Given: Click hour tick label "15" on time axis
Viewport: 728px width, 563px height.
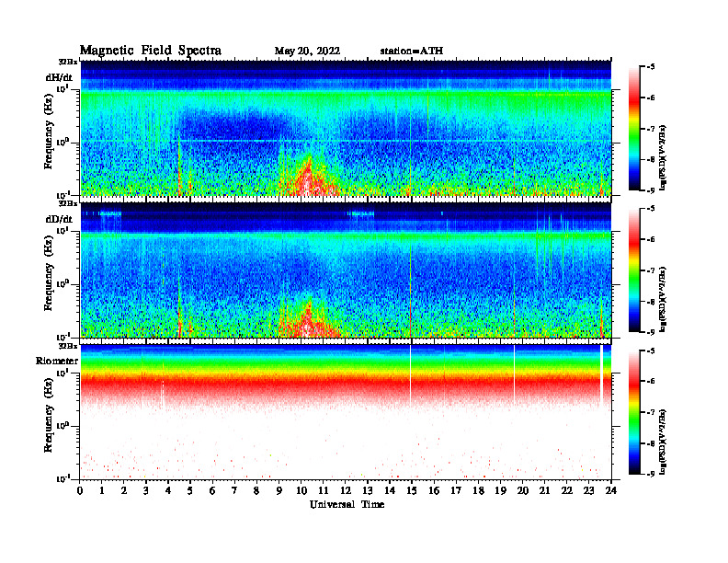Looking at the screenshot, I should [x=412, y=490].
